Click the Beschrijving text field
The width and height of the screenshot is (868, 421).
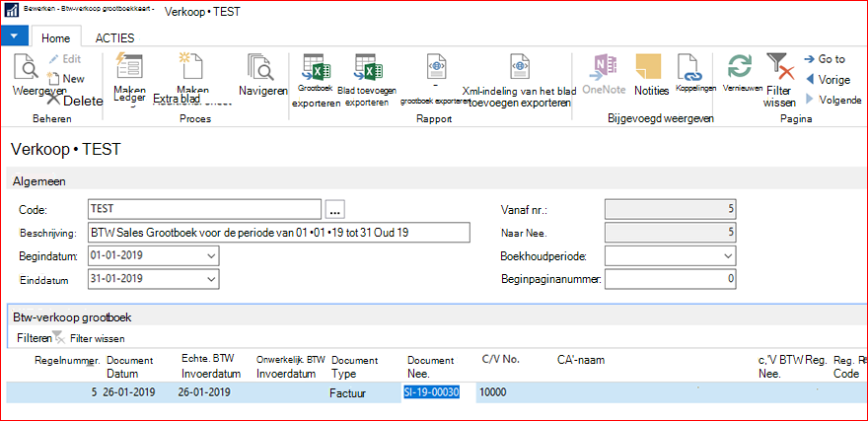pos(278,233)
